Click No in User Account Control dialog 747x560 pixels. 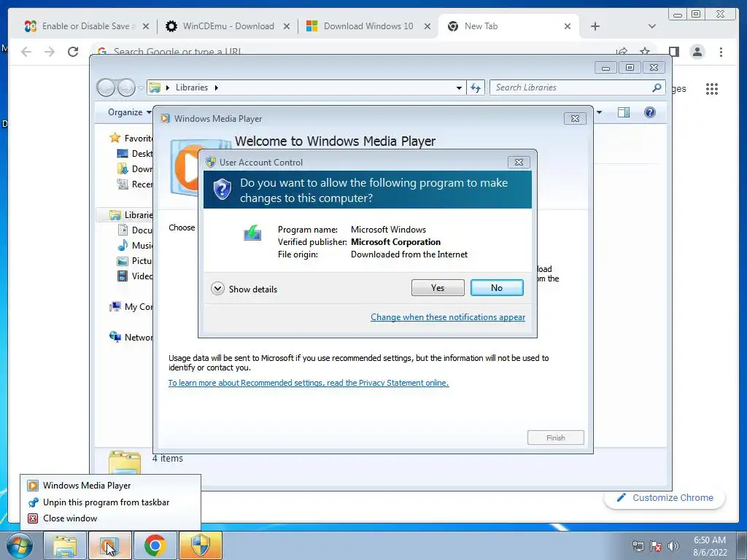(496, 287)
